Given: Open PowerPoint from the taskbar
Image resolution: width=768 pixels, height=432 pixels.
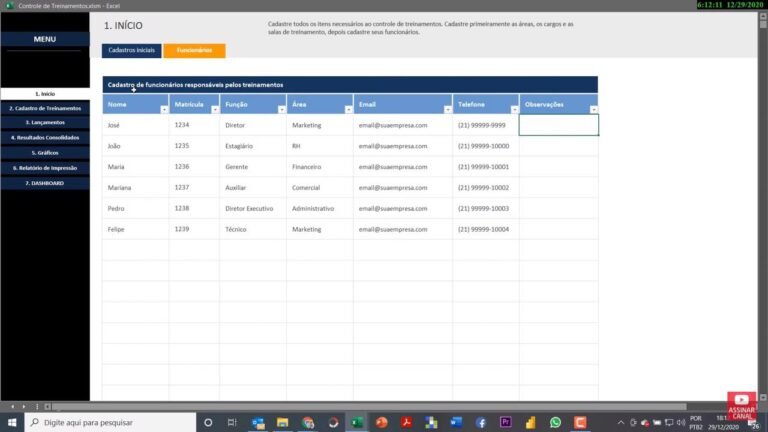Looking at the screenshot, I should point(382,422).
